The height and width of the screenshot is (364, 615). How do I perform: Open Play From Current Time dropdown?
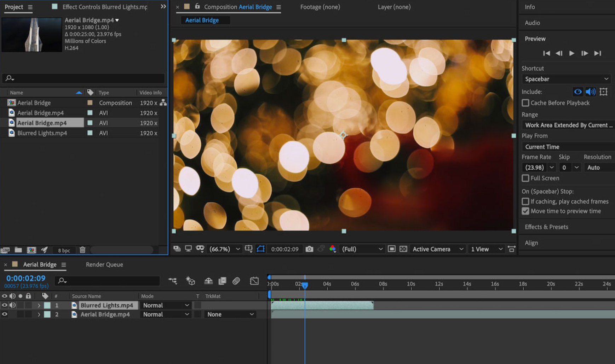[x=568, y=147]
